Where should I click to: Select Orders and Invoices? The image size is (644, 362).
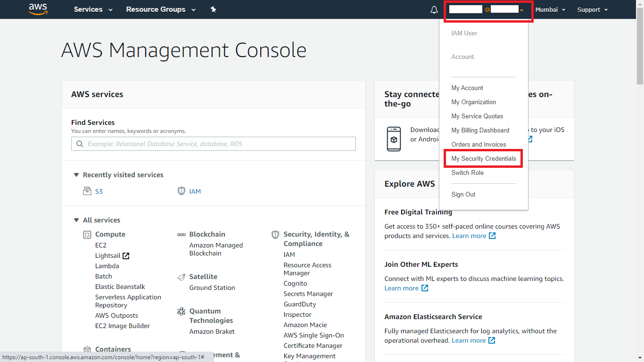pos(479,144)
